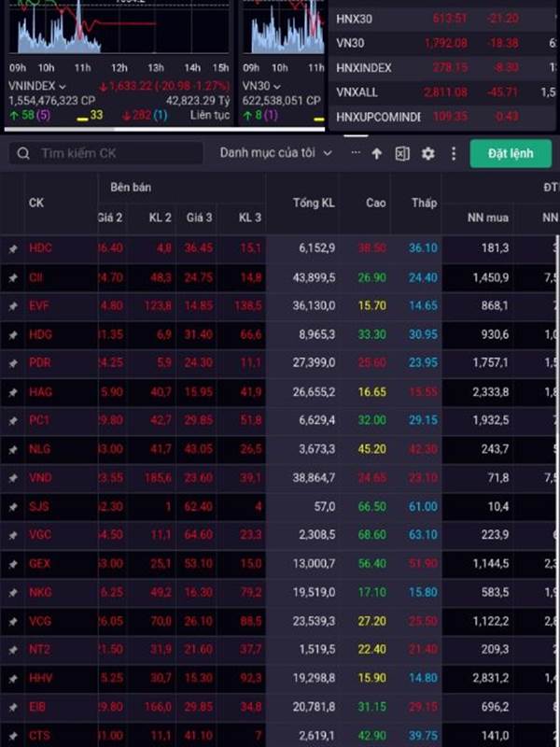Screen dimensions: 560x747
Task: Select the HNXUPCOMINDEX row
Action: [442, 116]
